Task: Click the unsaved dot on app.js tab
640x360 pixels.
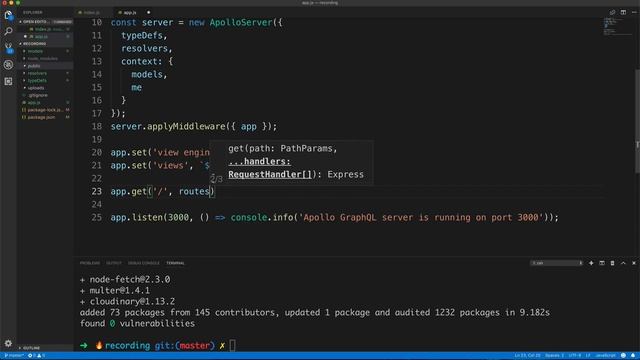Action: click(148, 12)
